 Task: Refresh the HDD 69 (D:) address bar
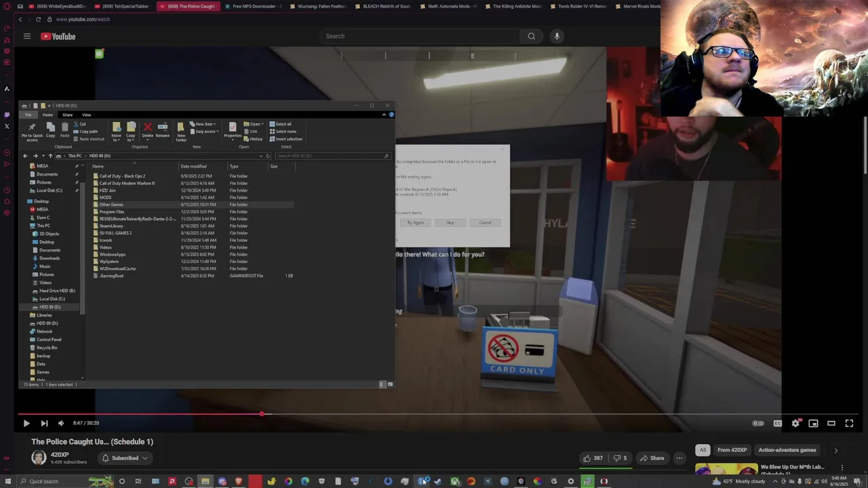point(267,156)
